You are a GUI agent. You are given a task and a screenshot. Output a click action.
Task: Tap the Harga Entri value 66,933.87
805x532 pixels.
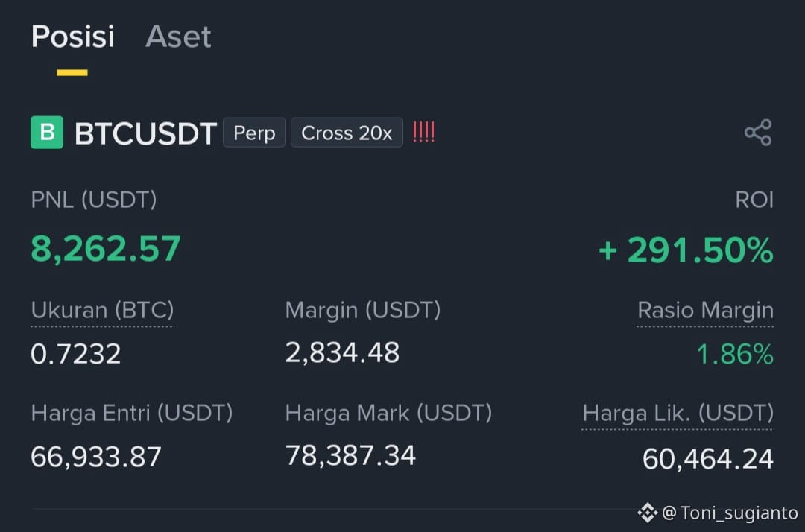pos(96,457)
